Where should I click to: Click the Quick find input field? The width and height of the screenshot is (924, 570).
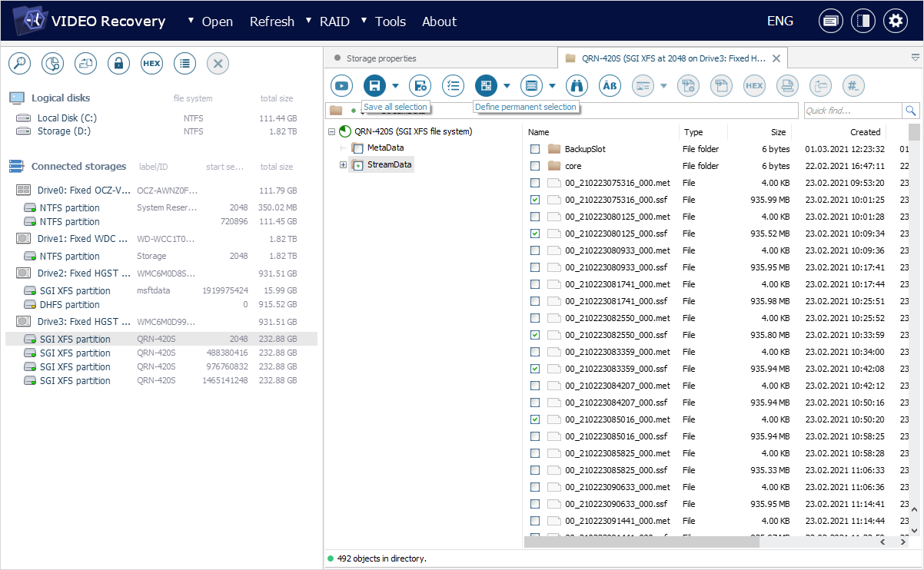(853, 111)
